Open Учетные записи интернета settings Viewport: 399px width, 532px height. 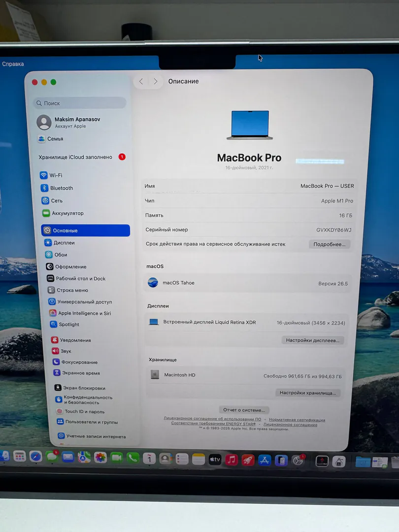click(x=92, y=436)
